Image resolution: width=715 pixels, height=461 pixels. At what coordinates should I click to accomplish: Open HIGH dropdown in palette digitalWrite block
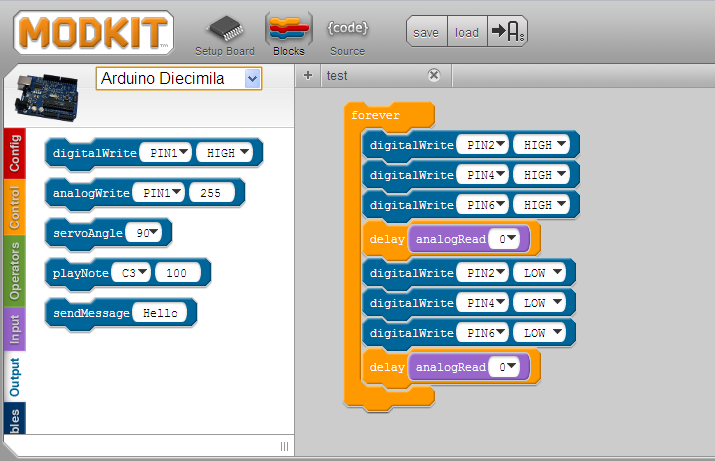[x=224, y=153]
